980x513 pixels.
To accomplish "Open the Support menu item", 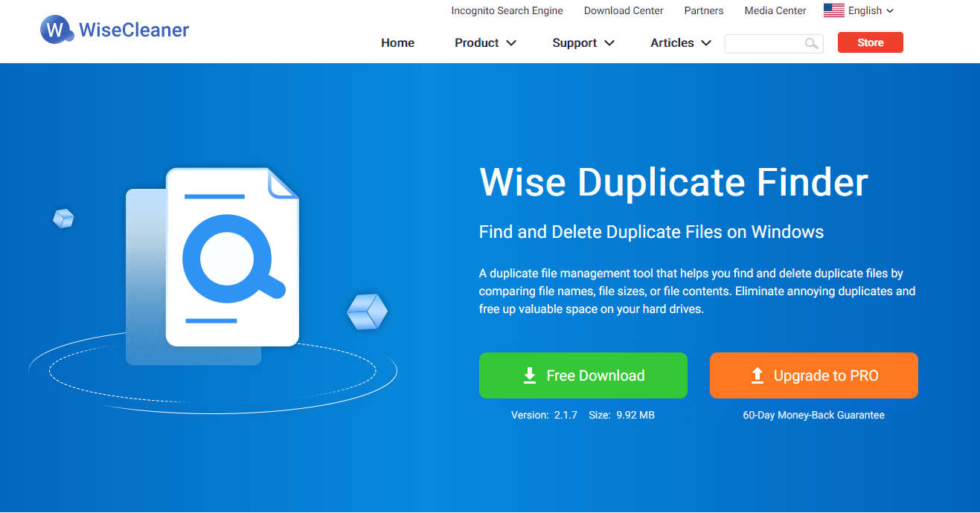I will click(574, 43).
